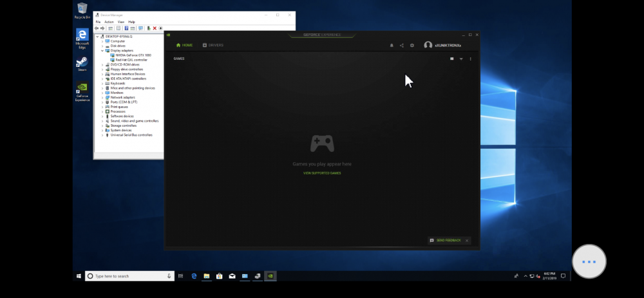Click the taskbar search box
The height and width of the screenshot is (298, 644).
pos(130,276)
